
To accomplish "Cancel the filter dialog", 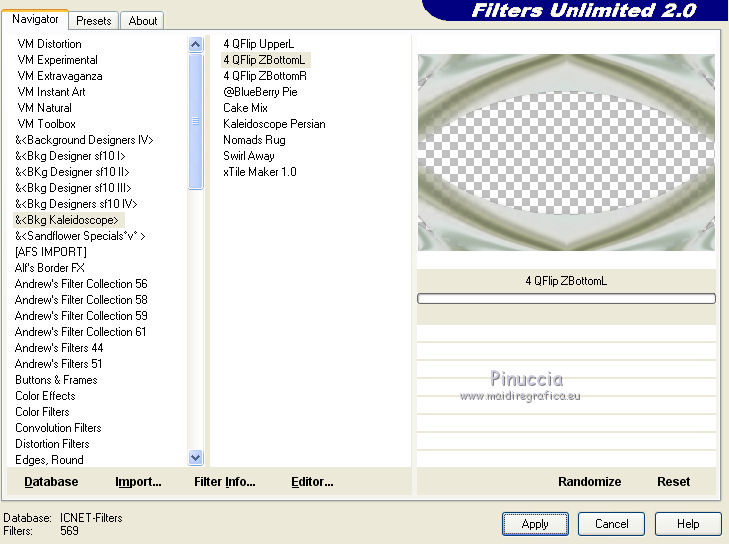I will (611, 524).
